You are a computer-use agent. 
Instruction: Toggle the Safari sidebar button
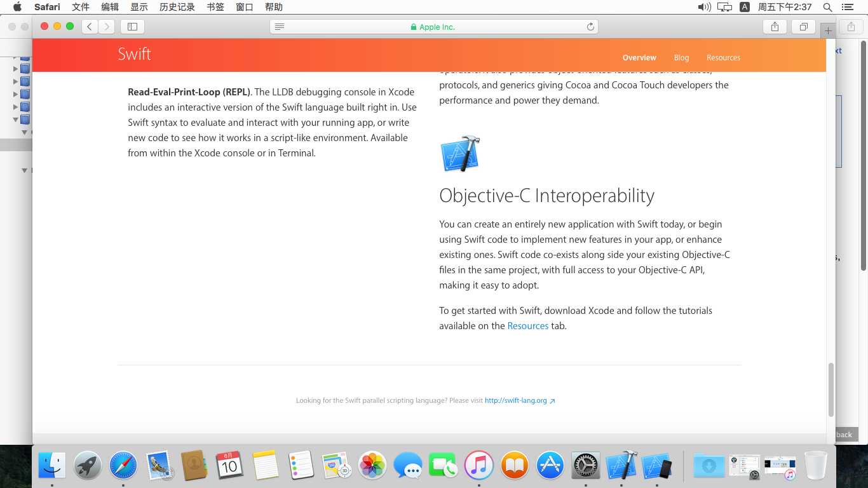pos(132,27)
